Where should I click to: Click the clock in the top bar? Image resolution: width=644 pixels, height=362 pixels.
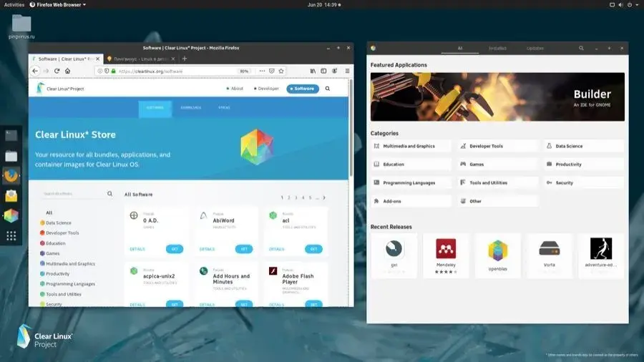(x=324, y=4)
